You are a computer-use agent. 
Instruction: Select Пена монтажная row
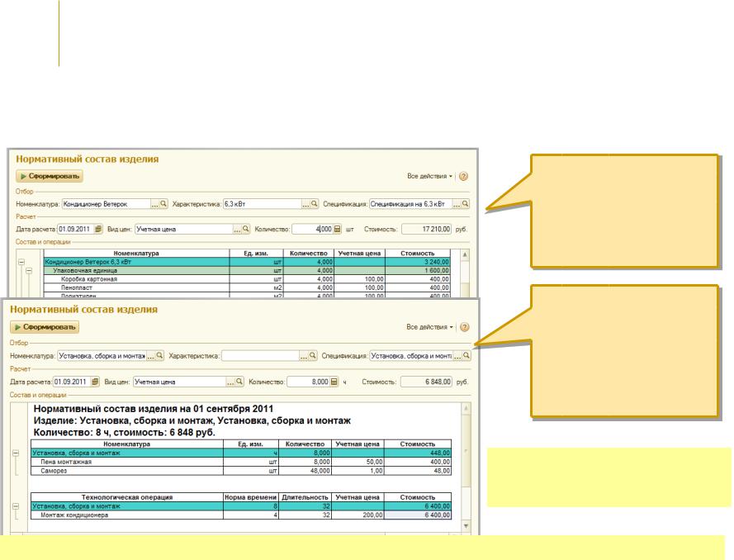point(241,462)
